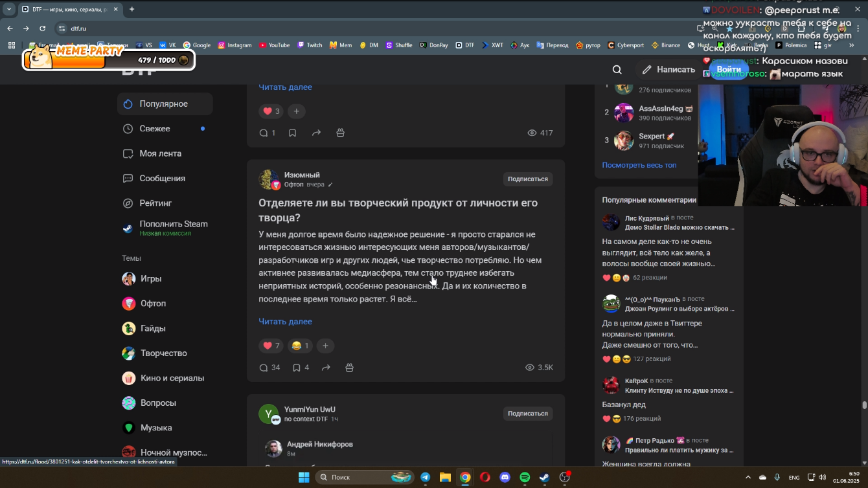Go back in browser history
Image resolution: width=868 pixels, height=488 pixels.
tap(10, 28)
